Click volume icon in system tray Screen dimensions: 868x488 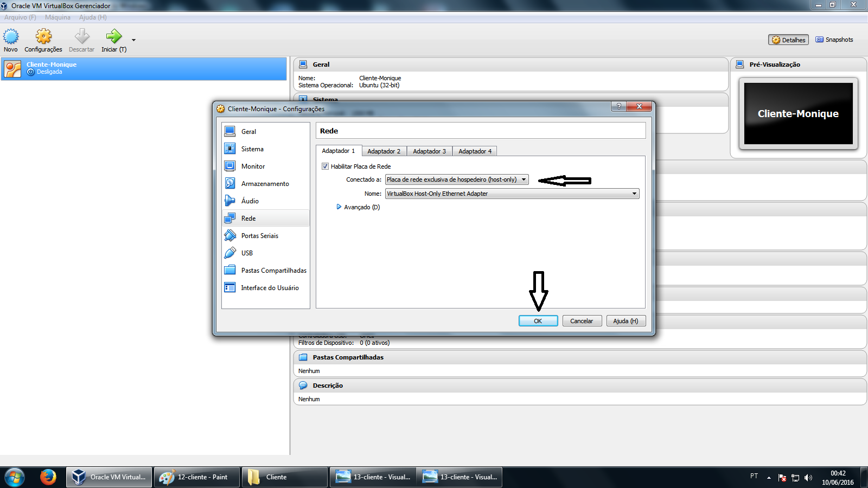pos(808,478)
